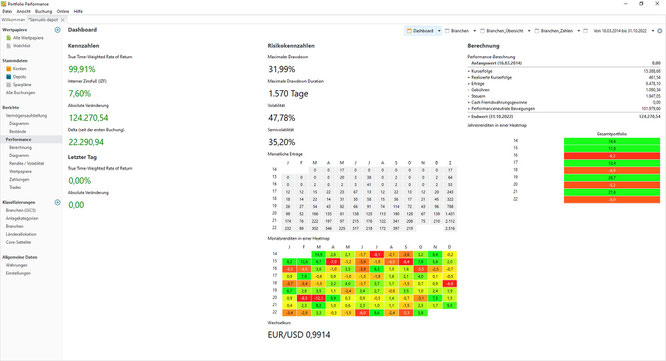Image resolution: width=666 pixels, height=361 pixels.
Task: Expand the Dashboard tab dropdown arrow
Action: coord(439,31)
